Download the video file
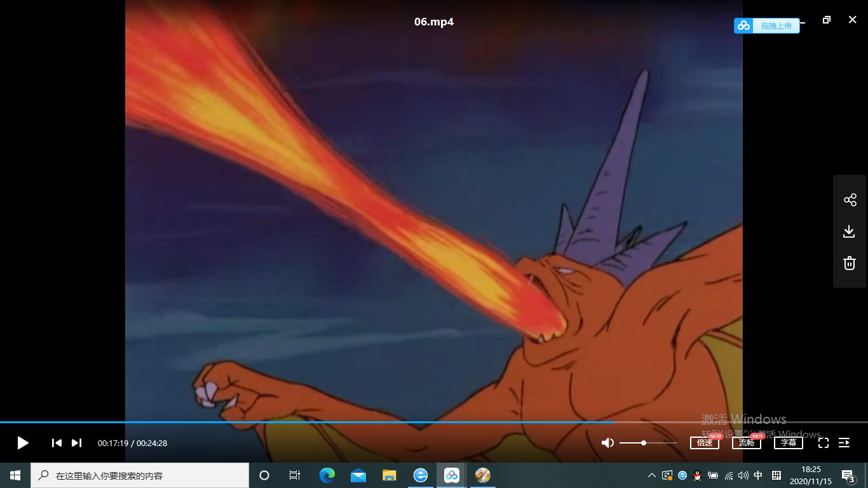Screen dimensions: 868x488 pos(850,231)
